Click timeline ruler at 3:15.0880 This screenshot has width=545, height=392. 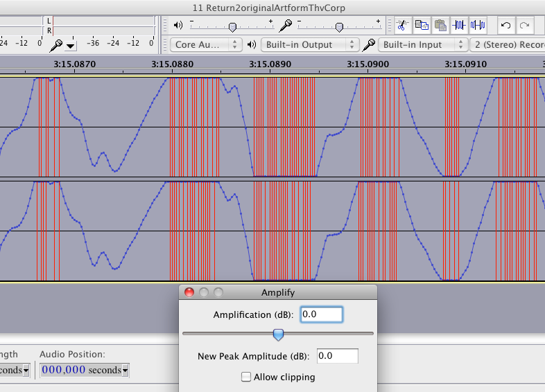click(173, 64)
